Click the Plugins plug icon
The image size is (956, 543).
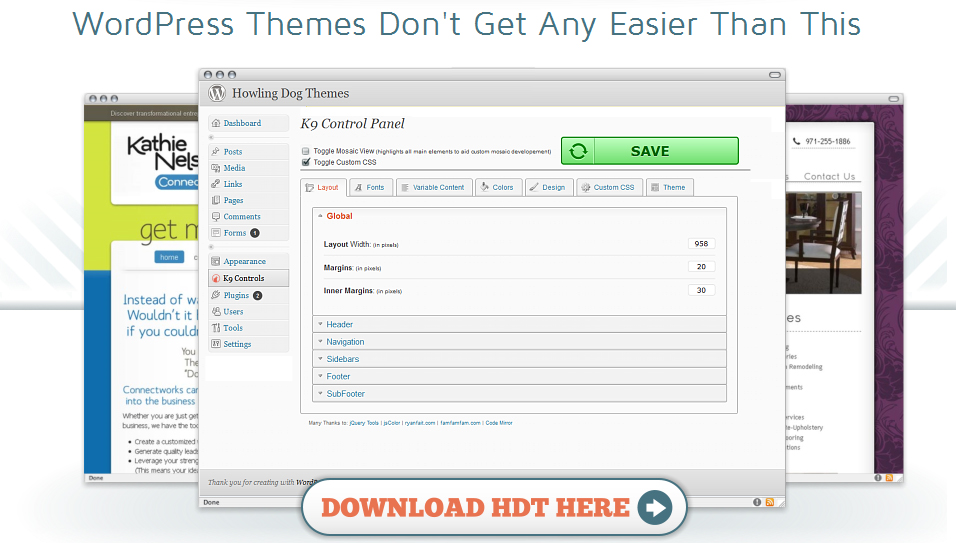point(216,295)
